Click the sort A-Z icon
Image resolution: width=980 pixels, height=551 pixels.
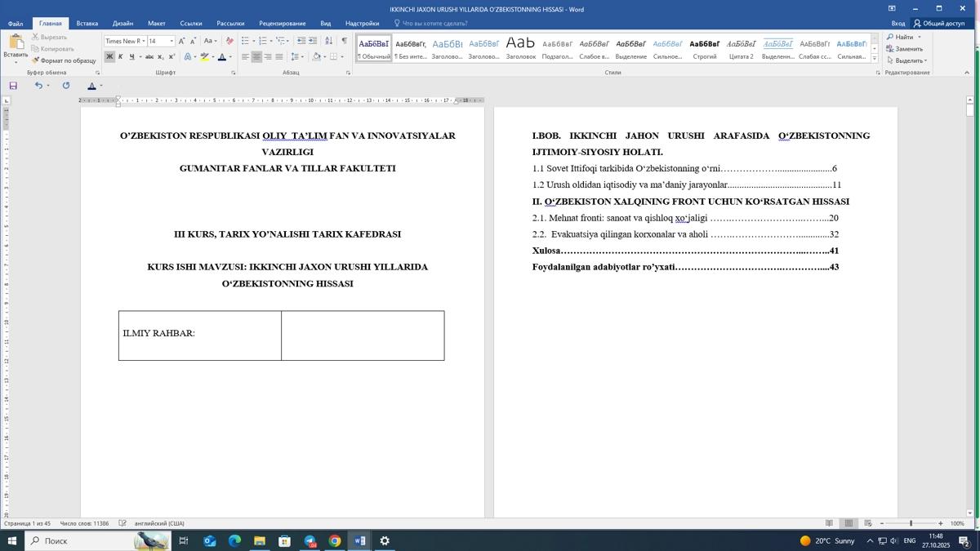328,41
